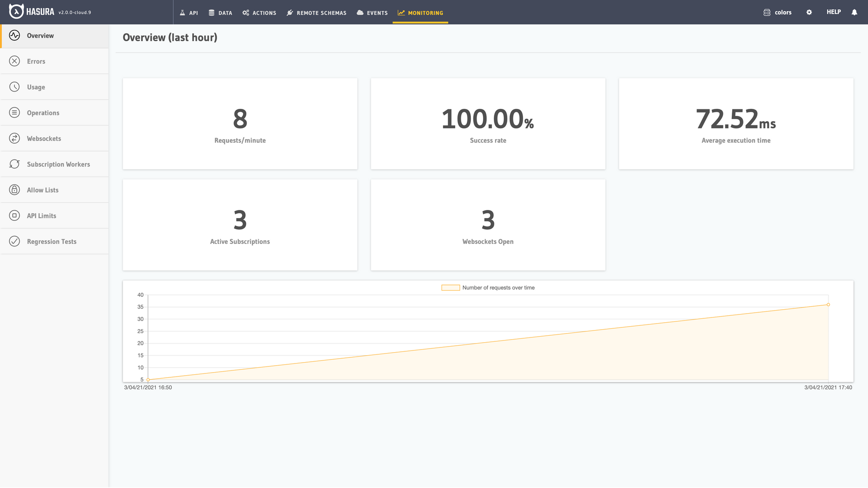Image resolution: width=868 pixels, height=488 pixels.
Task: Click the Remote Schemas plug icon
Action: 290,13
